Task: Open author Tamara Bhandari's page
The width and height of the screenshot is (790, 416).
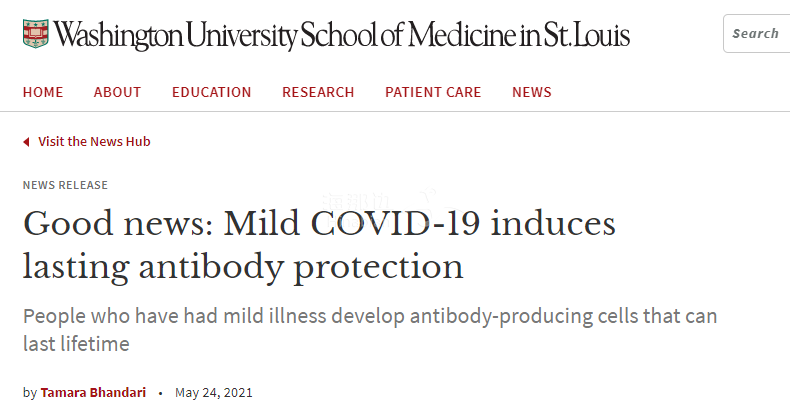Action: tap(93, 392)
